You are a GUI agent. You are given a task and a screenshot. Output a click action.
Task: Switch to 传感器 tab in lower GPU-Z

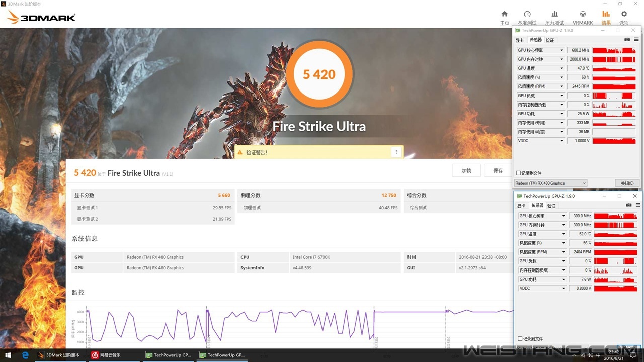click(x=537, y=206)
